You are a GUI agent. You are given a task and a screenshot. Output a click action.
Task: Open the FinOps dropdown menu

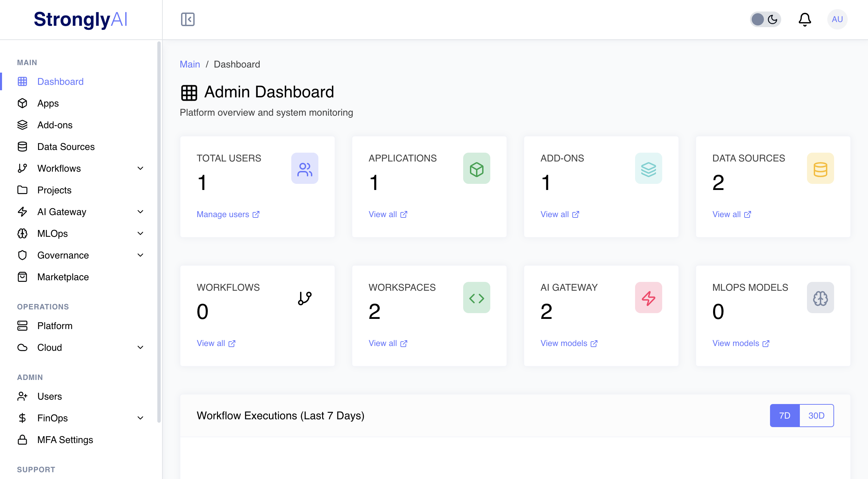pos(52,418)
